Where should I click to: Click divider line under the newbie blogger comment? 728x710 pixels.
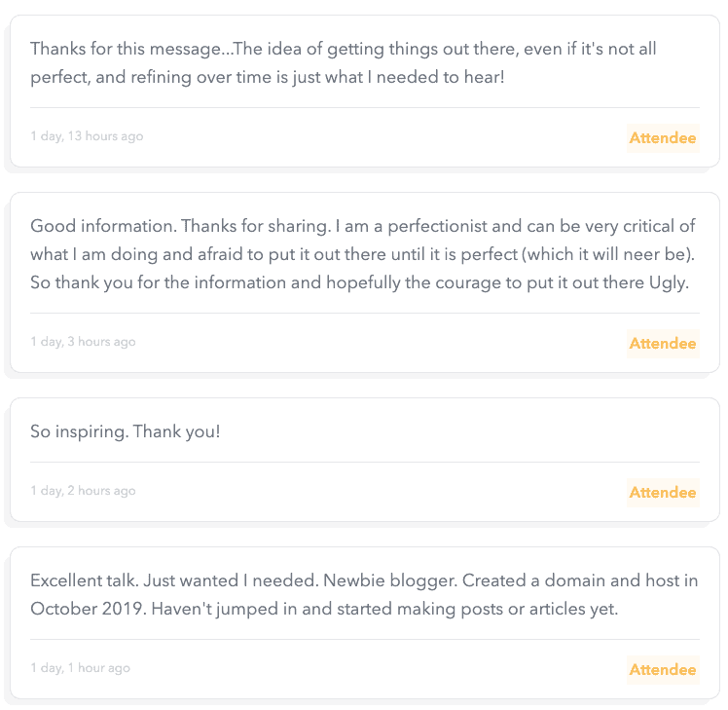(x=365, y=639)
